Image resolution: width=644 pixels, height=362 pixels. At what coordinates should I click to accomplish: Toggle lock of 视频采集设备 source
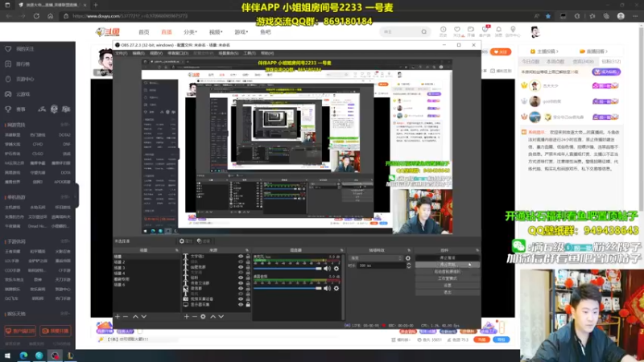(x=248, y=299)
